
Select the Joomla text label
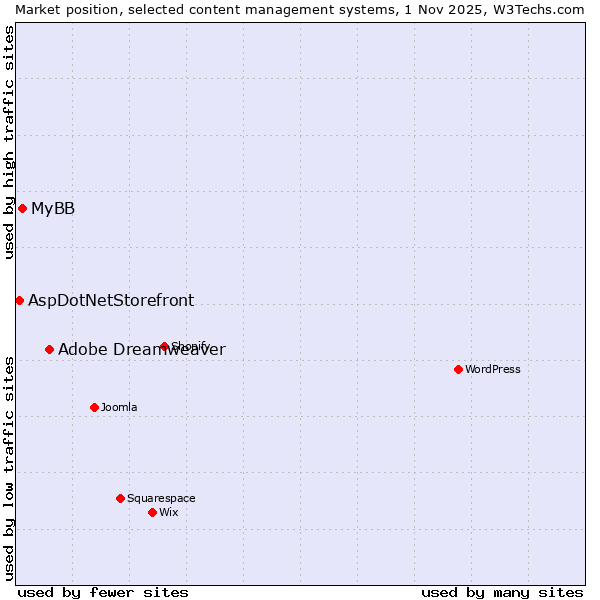point(119,408)
